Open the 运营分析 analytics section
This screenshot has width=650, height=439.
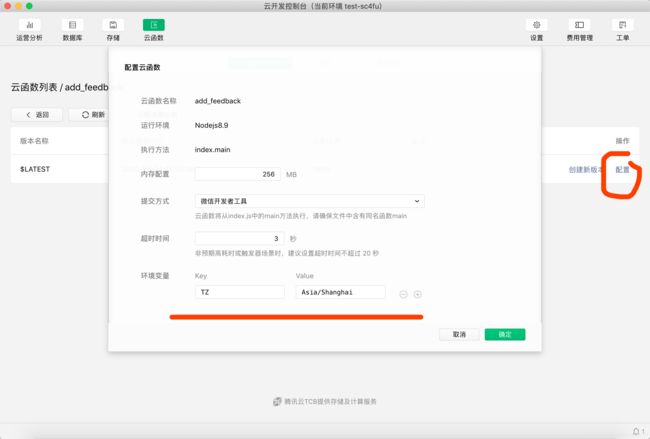pos(29,30)
